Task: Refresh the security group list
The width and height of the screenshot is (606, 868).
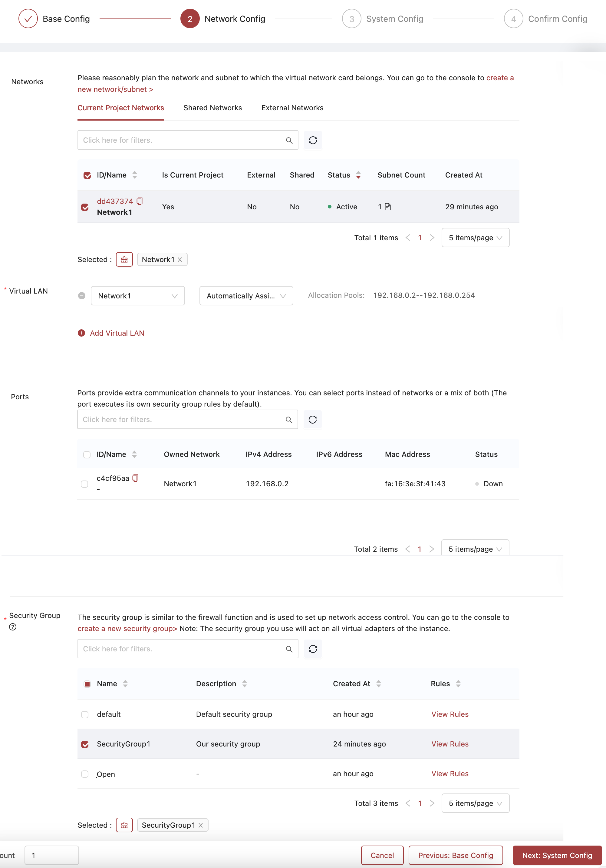Action: click(313, 649)
